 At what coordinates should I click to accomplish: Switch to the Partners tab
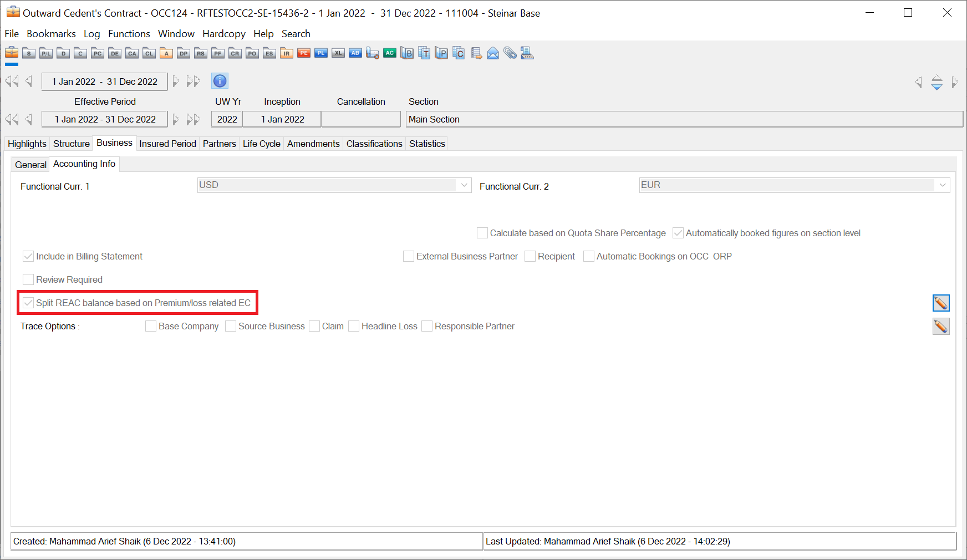(x=219, y=144)
